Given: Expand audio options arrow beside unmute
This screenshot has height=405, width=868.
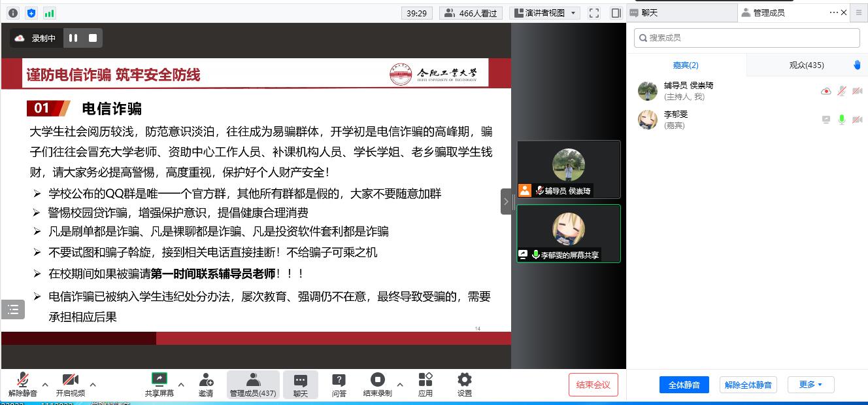Looking at the screenshot, I should (x=45, y=385).
